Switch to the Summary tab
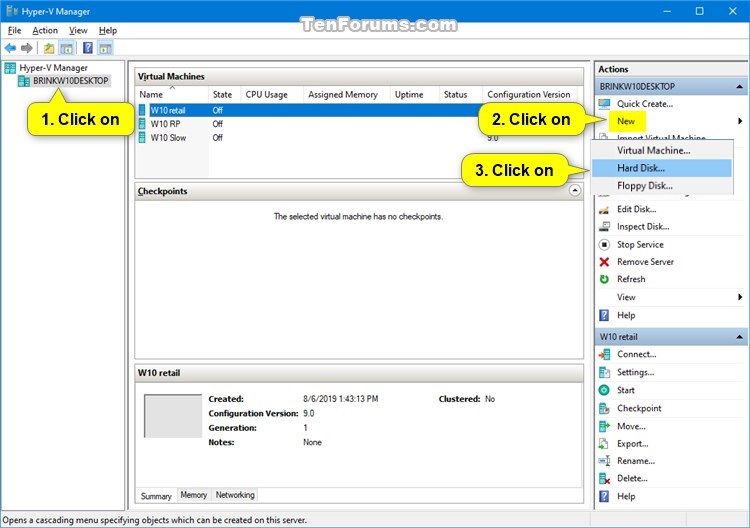The width and height of the screenshot is (750, 528). tap(156, 496)
